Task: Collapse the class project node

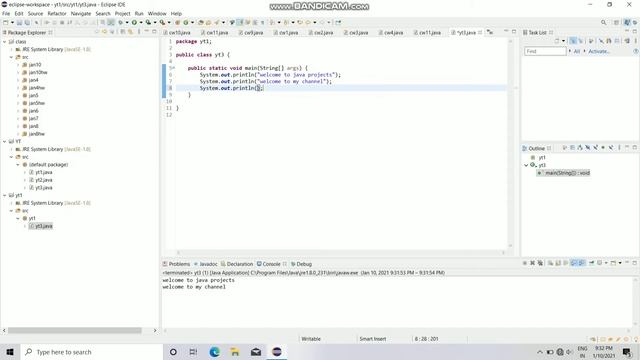Action: click(4, 42)
